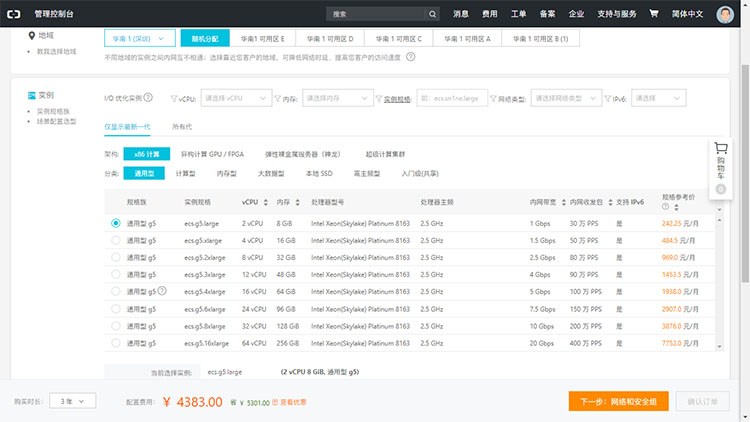This screenshot has width=750, height=422.
Task: Click the instance table scroll-down arrow
Action: (x=719, y=346)
